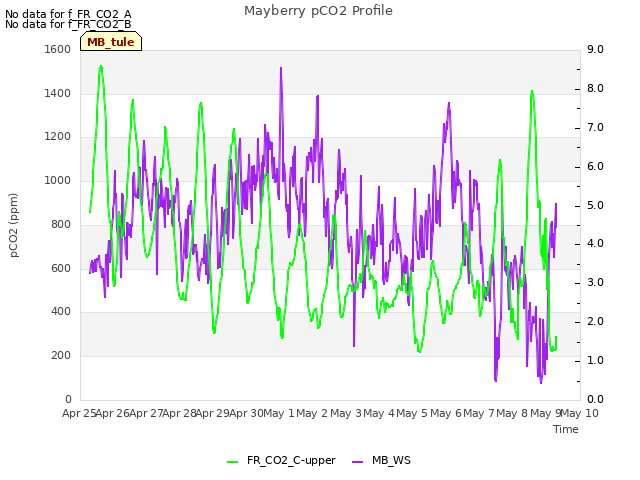Image resolution: width=640 pixels, height=480 pixels.
Task: Click the May 8 x-axis tick label
Action: pos(512,413)
